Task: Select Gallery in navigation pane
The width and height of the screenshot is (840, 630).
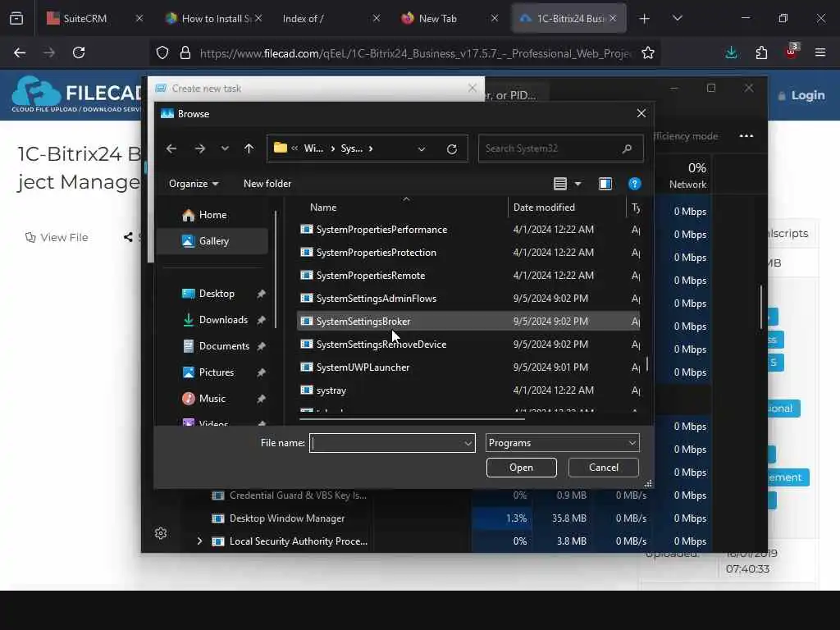Action: click(x=212, y=241)
